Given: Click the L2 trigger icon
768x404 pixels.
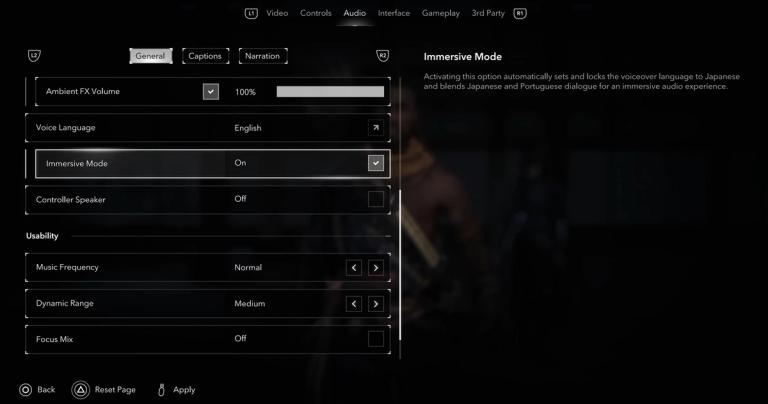Looking at the screenshot, I should (x=34, y=56).
